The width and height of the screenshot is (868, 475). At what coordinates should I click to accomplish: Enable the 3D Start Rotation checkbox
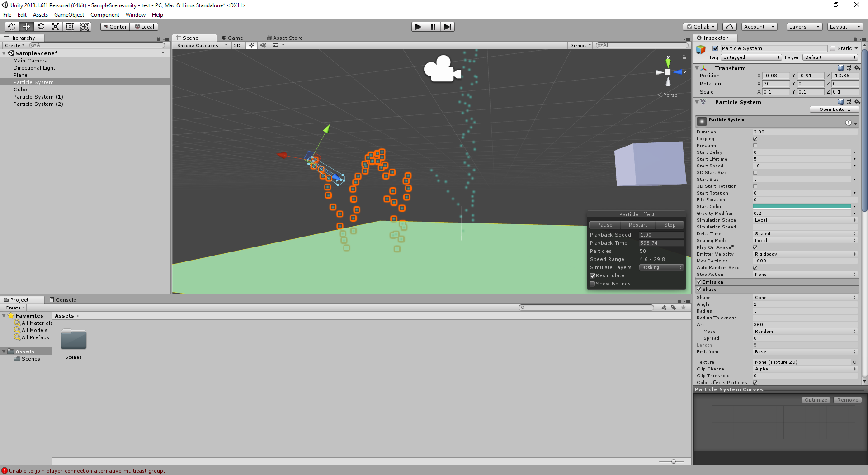[755, 186]
